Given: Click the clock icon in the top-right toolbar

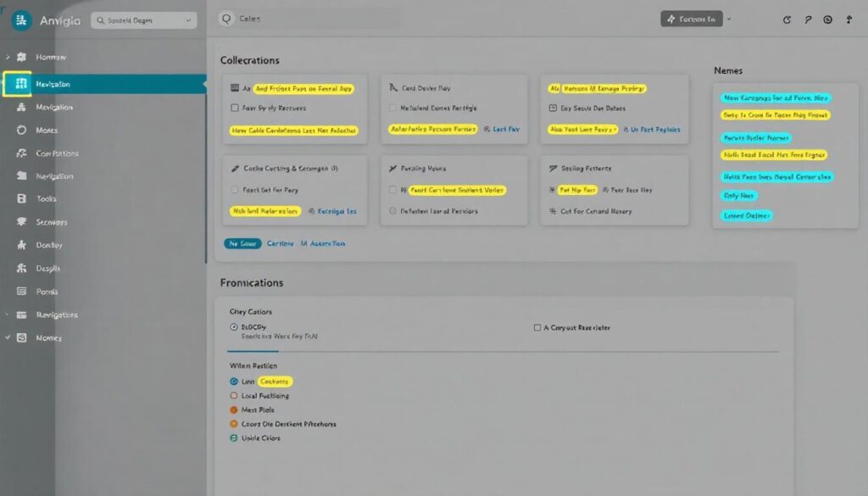Looking at the screenshot, I should (x=828, y=20).
